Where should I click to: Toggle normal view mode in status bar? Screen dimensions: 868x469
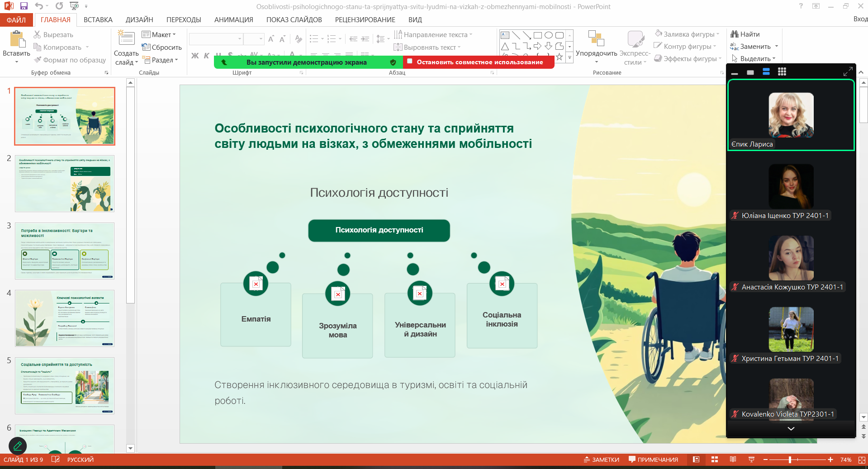[696, 460]
